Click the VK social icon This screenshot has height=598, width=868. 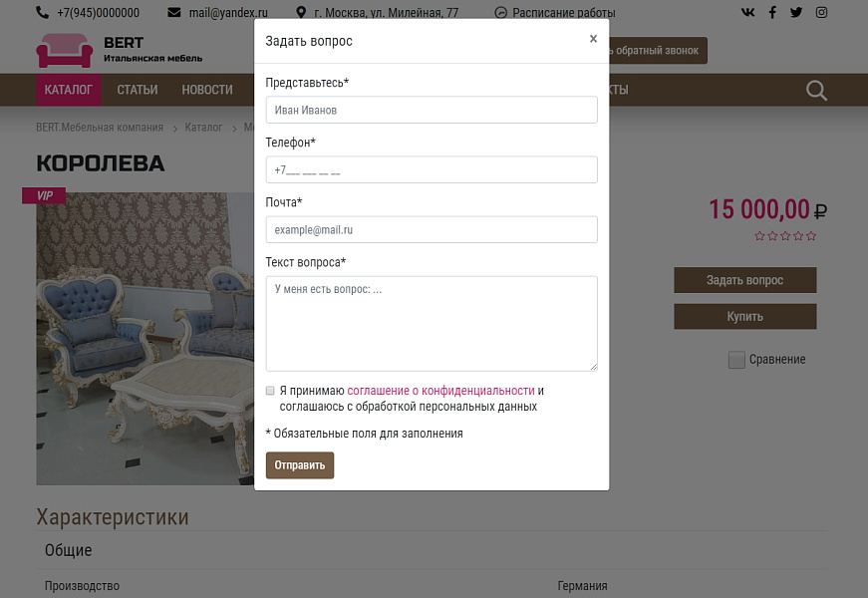point(748,13)
